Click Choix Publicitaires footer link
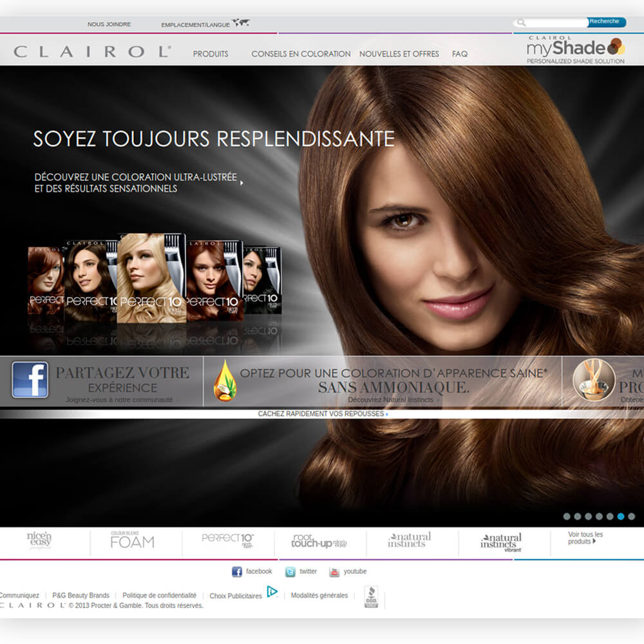 click(x=236, y=596)
